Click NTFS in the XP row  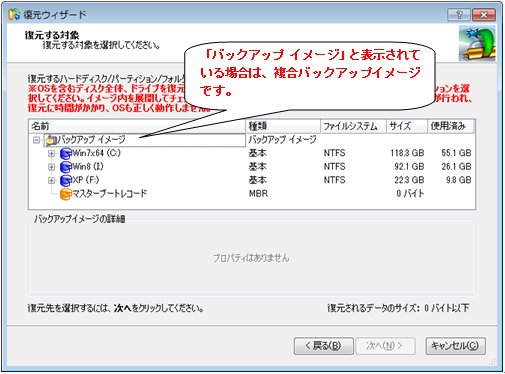pyautogui.click(x=334, y=180)
